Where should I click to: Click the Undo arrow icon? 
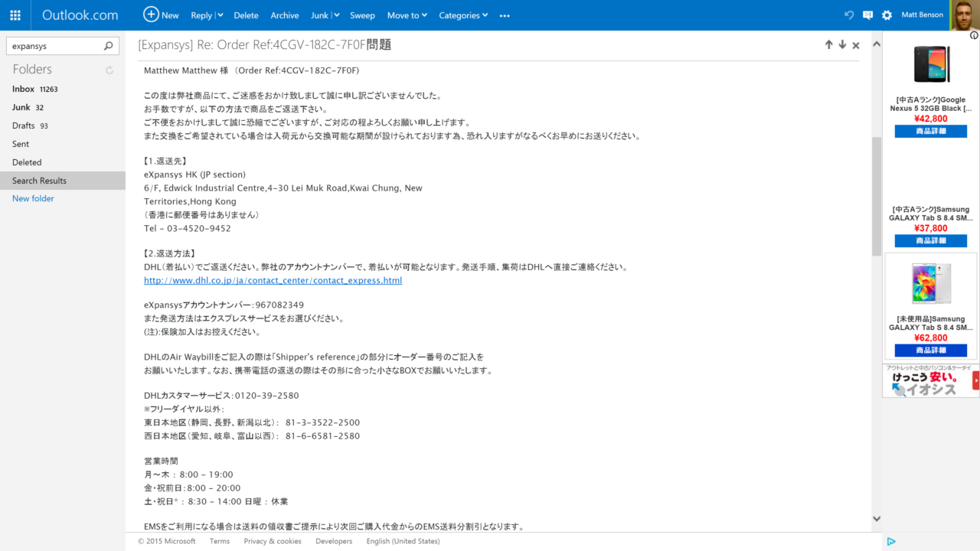point(848,15)
